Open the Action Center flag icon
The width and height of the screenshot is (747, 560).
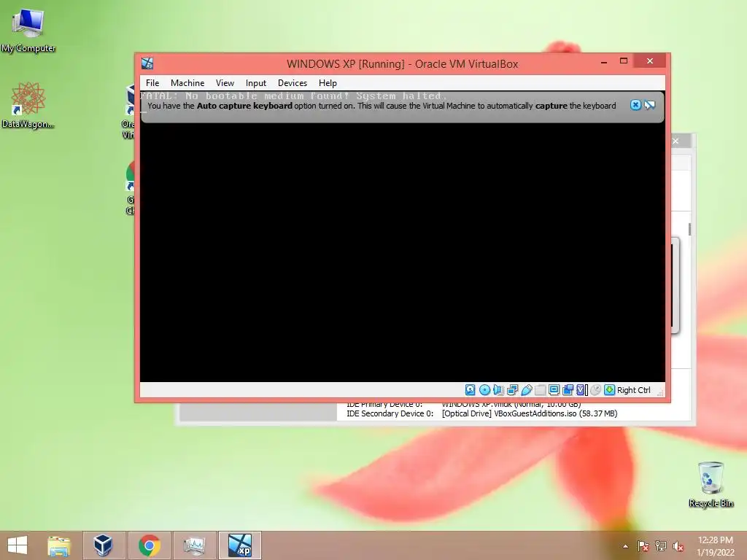tap(643, 546)
